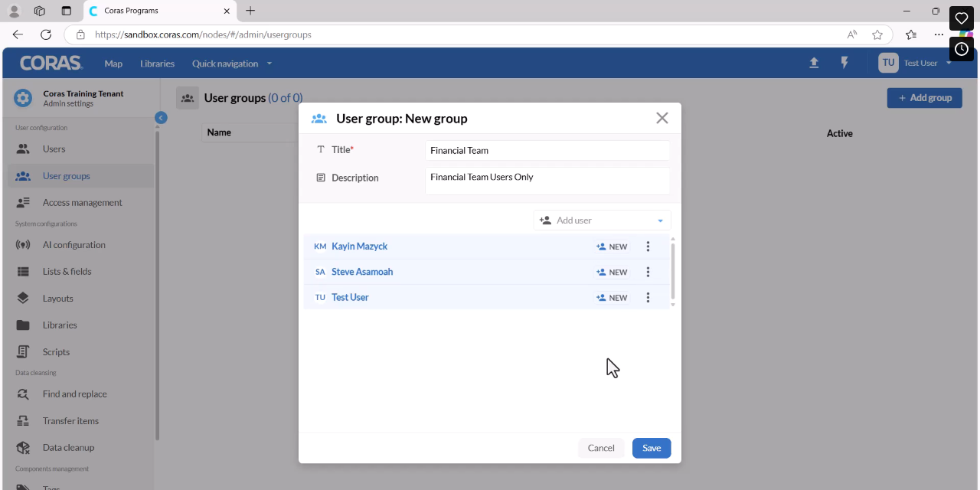Close the Coras Programs browser tab
This screenshot has width=980, height=490.
pyautogui.click(x=227, y=11)
